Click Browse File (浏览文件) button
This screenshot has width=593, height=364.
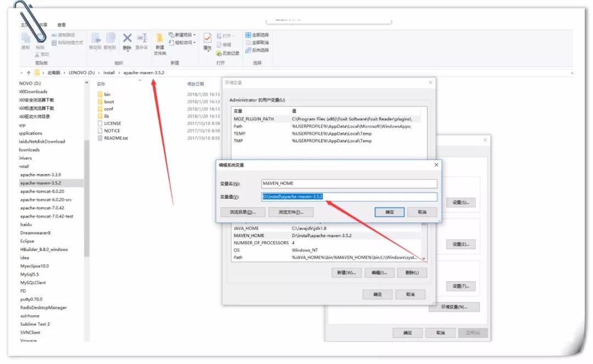point(295,212)
